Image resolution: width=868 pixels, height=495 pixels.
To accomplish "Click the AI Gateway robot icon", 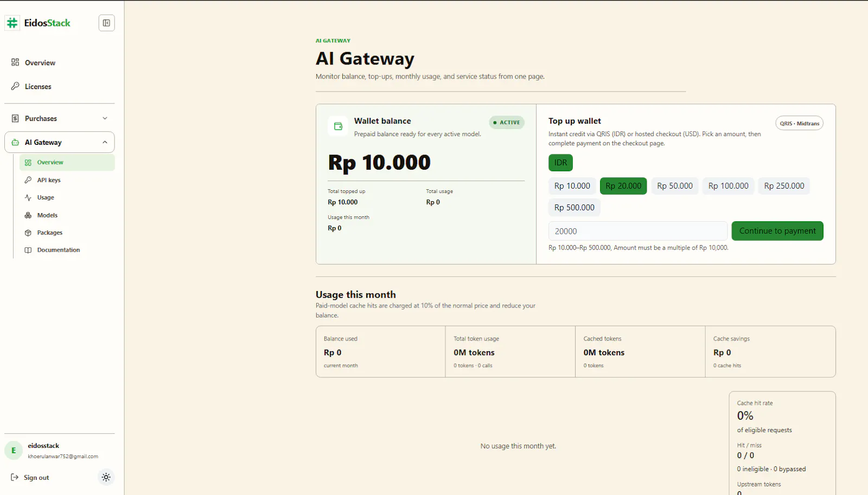I will [15, 142].
